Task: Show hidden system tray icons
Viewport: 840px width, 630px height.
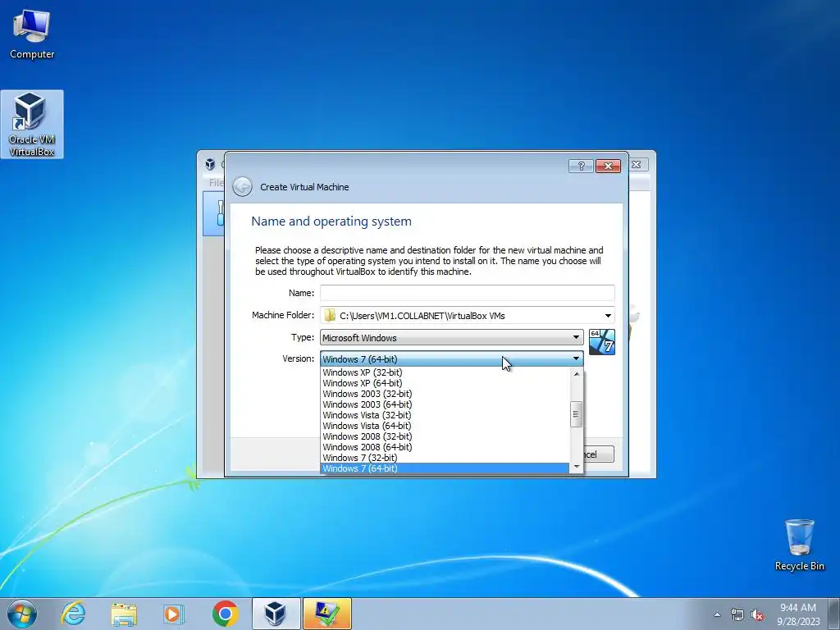Action: pyautogui.click(x=717, y=614)
